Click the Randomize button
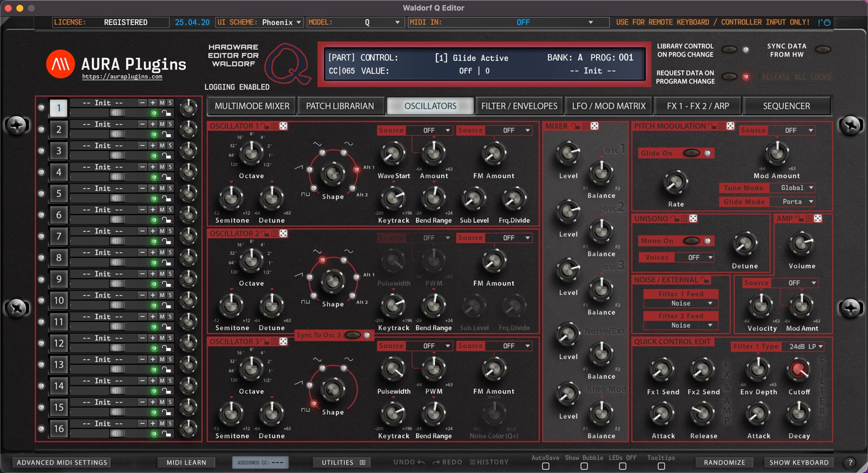868x473 pixels. click(x=724, y=463)
